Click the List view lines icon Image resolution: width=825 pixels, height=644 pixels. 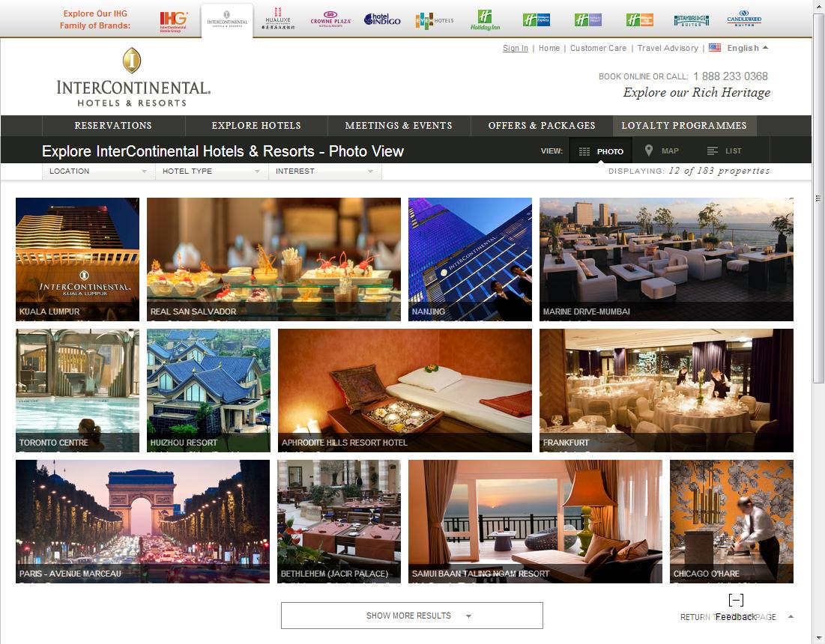(712, 151)
